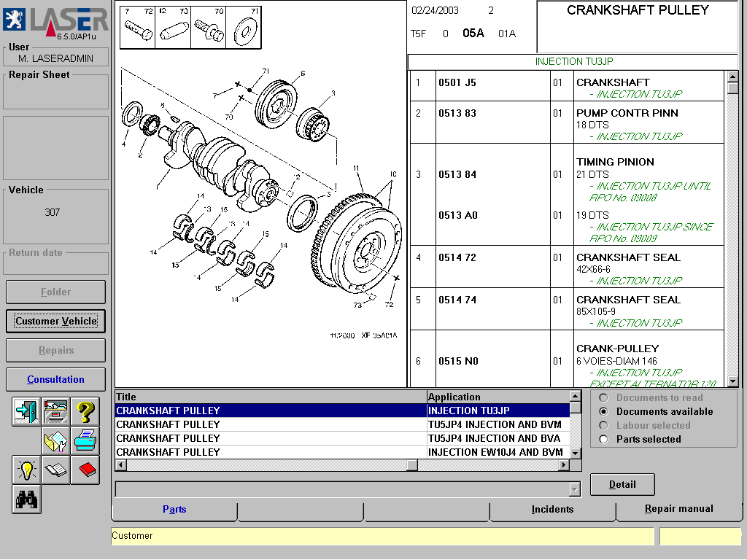Click the Customer input field

coord(382,536)
